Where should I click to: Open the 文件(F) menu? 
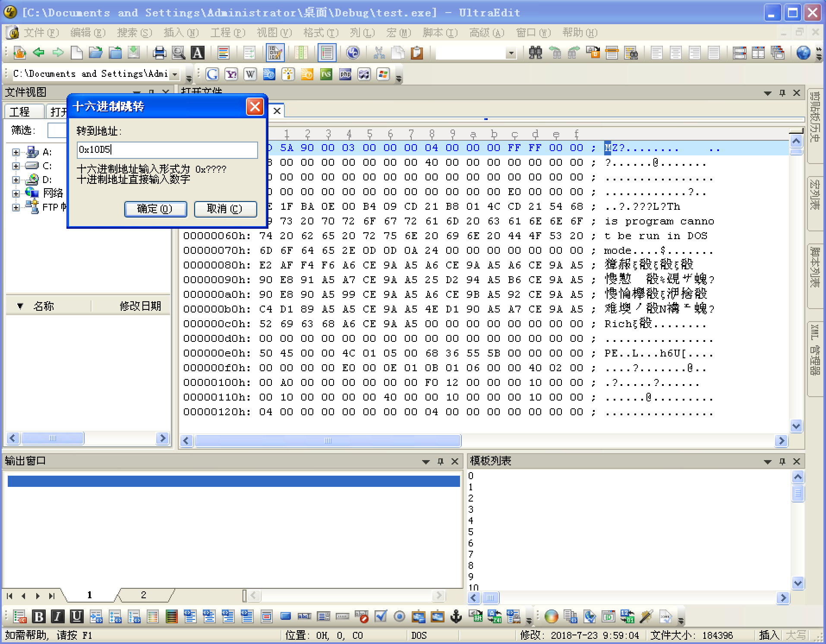click(x=41, y=33)
